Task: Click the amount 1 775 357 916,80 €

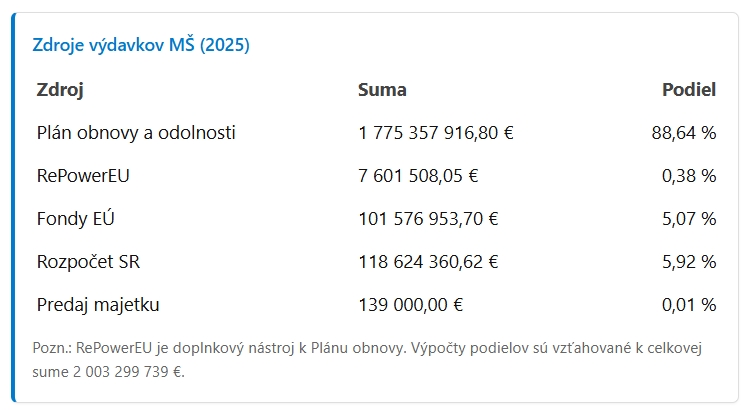Action: pyautogui.click(x=435, y=132)
